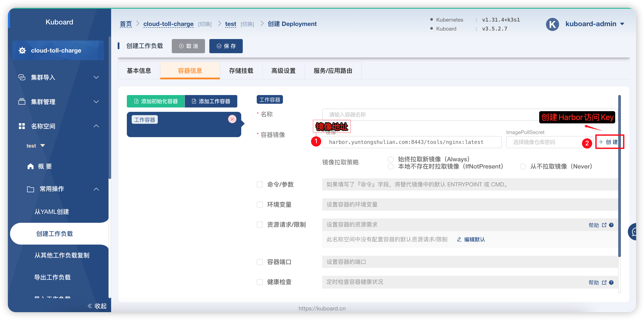Enable the 环境变量 checkbox

coord(260,204)
